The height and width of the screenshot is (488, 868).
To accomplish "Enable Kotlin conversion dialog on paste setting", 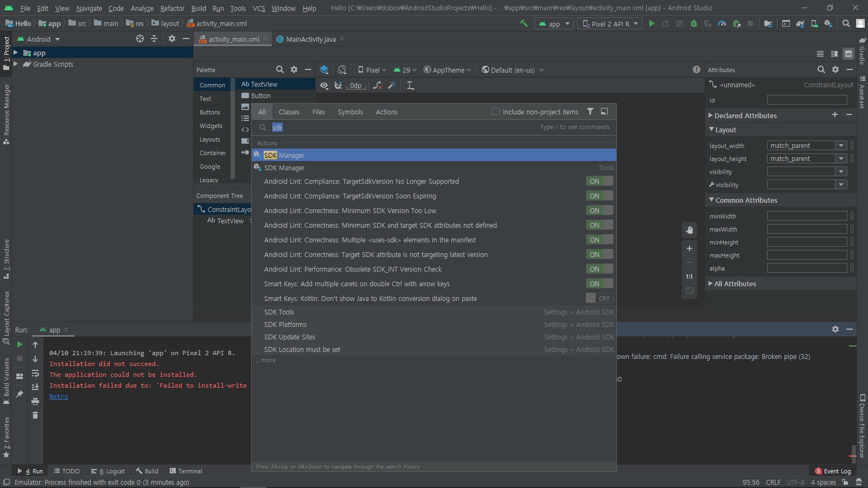I will point(599,298).
